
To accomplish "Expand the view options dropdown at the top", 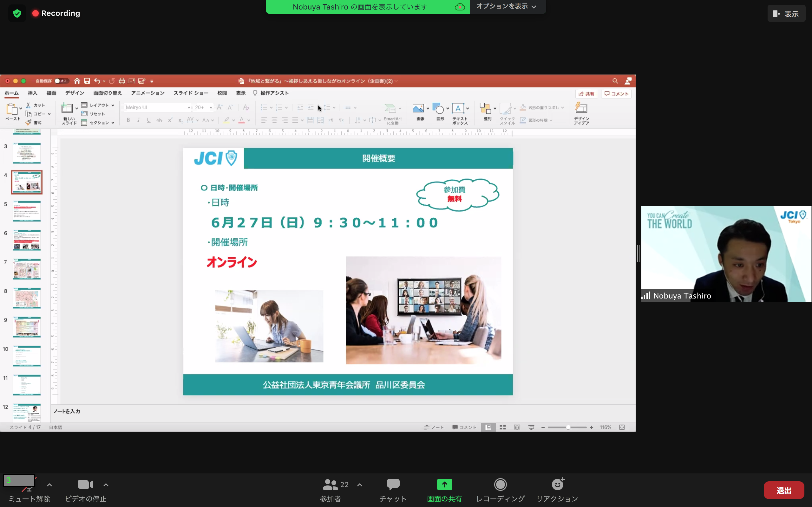I will [x=506, y=6].
